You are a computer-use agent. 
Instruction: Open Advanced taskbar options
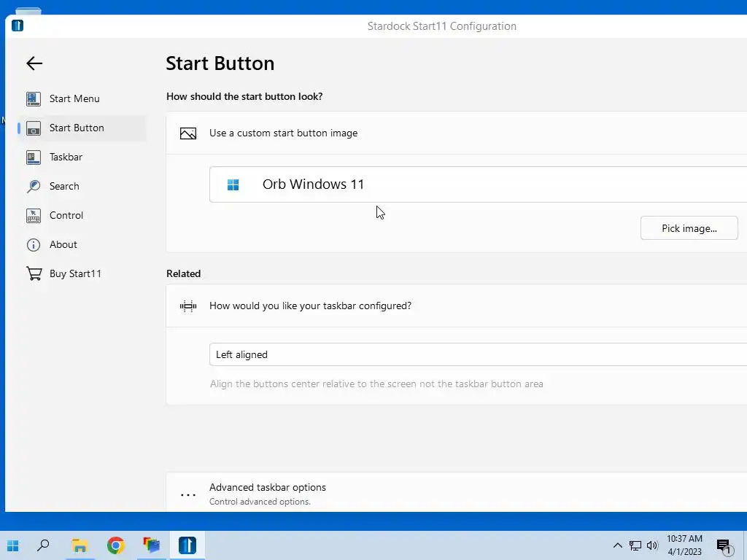coord(457,492)
